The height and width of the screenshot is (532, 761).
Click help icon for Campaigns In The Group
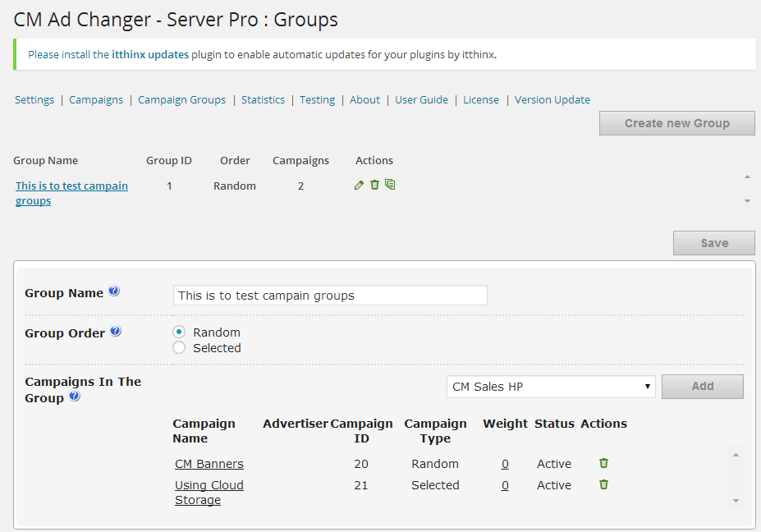(x=75, y=397)
